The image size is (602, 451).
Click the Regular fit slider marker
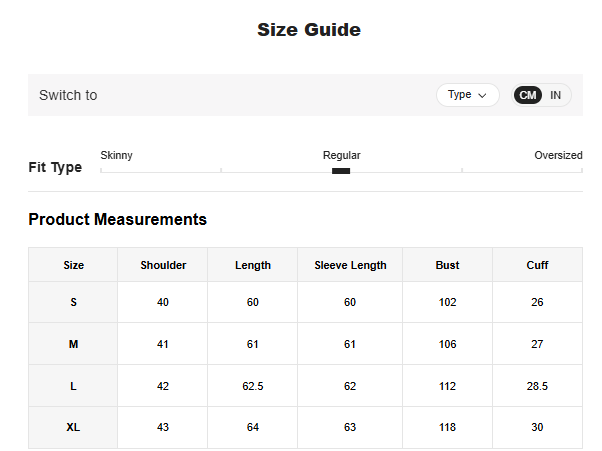click(x=341, y=171)
